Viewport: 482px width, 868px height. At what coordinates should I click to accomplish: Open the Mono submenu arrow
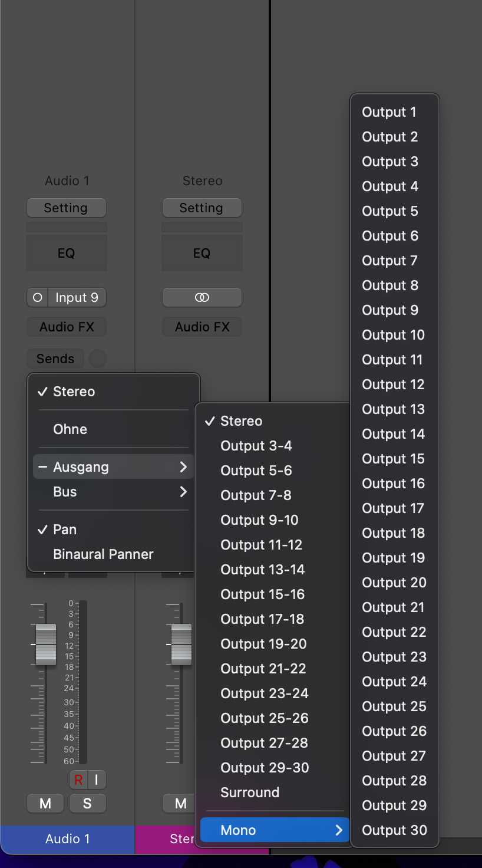point(338,830)
